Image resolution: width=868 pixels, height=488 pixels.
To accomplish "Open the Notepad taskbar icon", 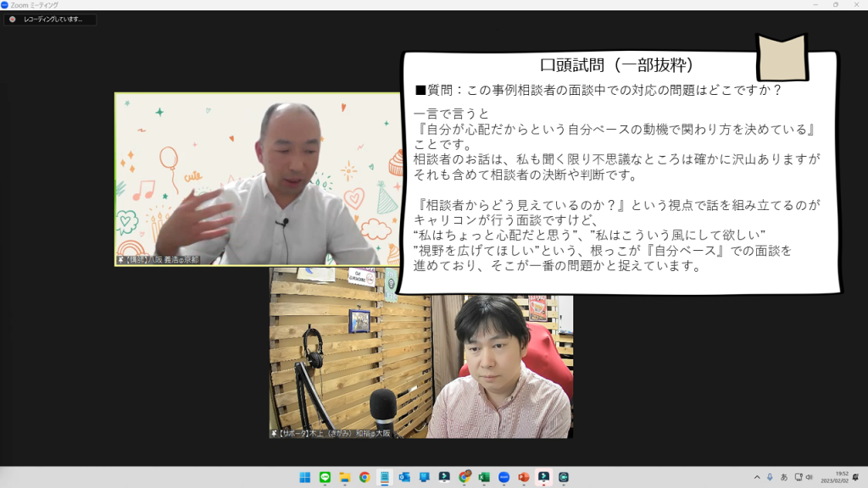I will tap(384, 477).
